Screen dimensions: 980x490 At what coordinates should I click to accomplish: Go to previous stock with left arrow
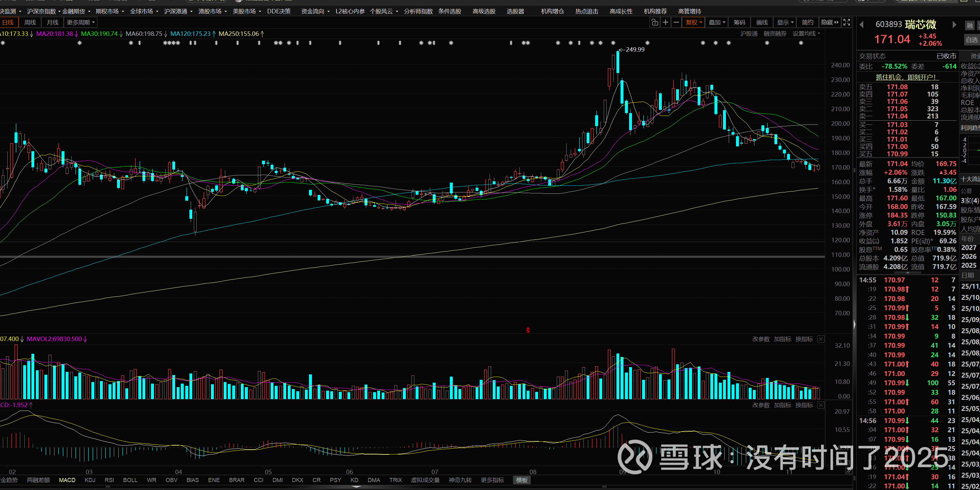(x=862, y=25)
